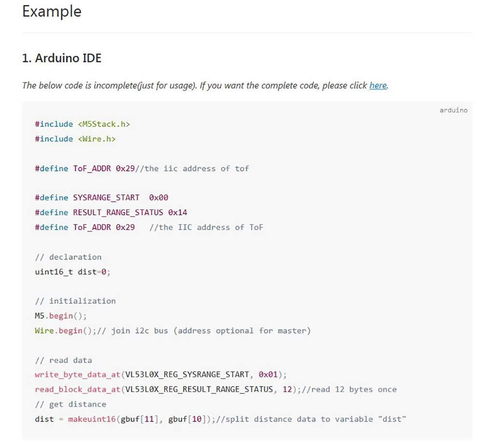Click the "// declaration" comment line
Viewport: 482px width, 448px height.
pos(68,257)
